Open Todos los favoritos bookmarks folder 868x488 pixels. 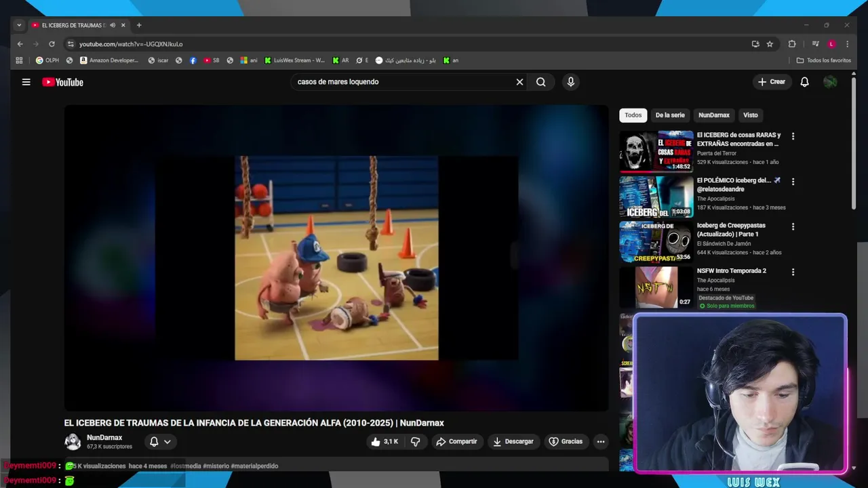[823, 60]
